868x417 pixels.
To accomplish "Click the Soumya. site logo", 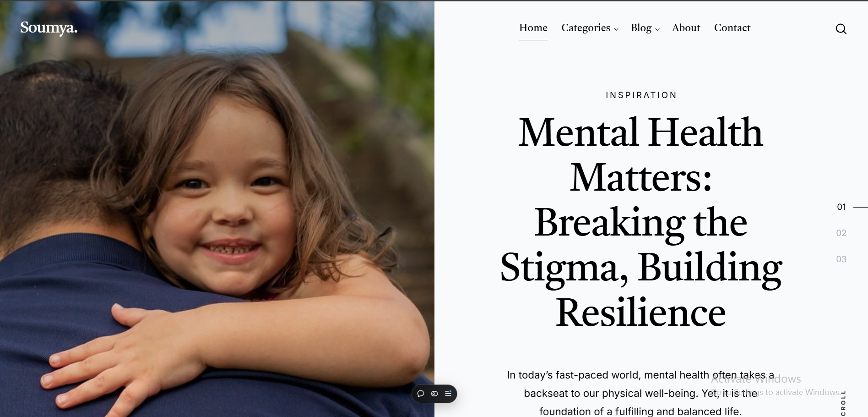I will click(49, 28).
